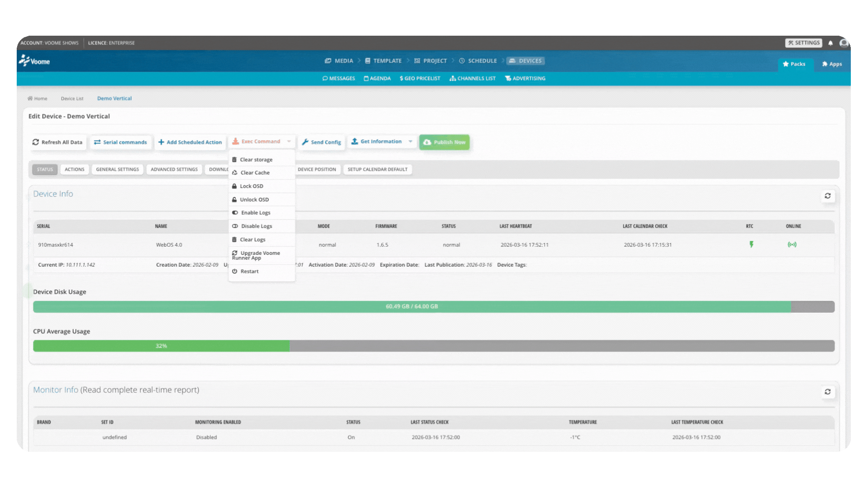The image size is (868, 488).
Task: Choose Lock OSD from menu
Action: pos(251,186)
